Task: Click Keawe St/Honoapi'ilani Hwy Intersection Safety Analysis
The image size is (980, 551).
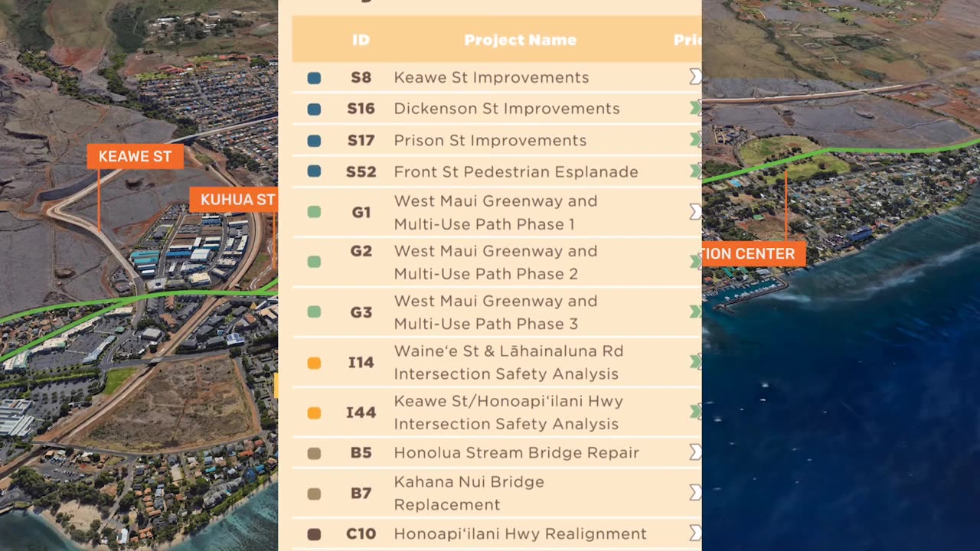Action: [508, 412]
